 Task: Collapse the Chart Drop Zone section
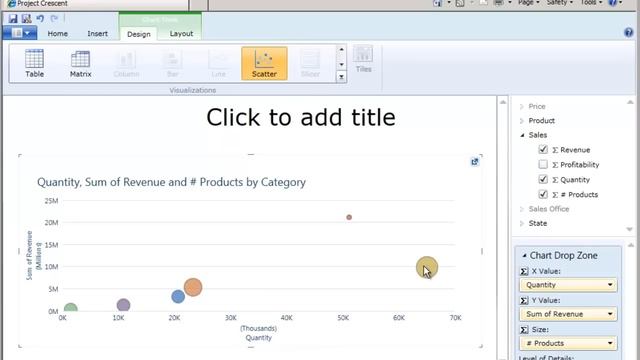(524, 256)
